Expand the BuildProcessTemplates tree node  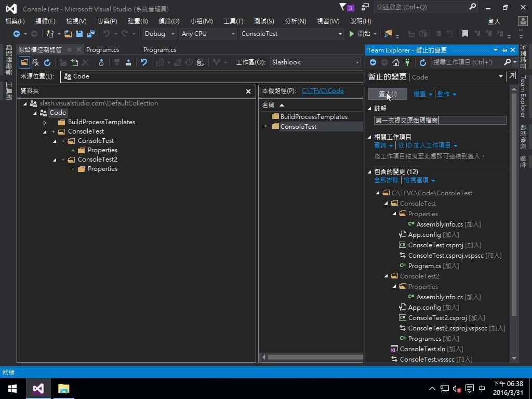[45, 123]
